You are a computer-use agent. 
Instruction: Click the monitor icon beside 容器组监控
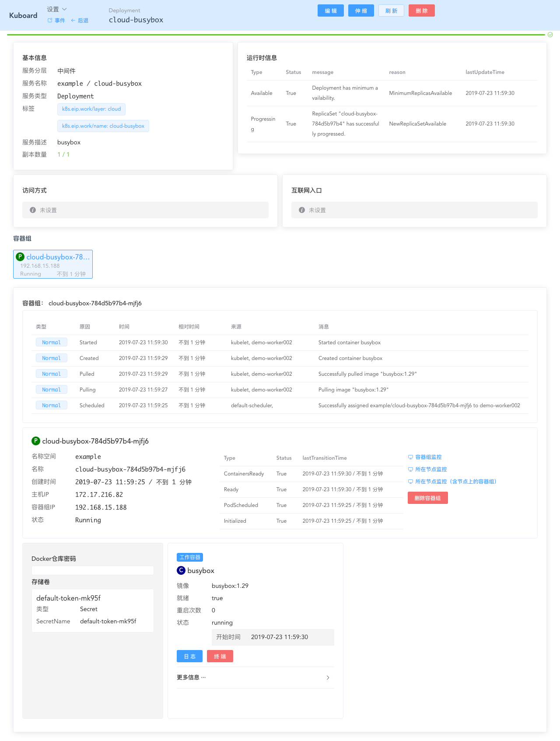[410, 457]
